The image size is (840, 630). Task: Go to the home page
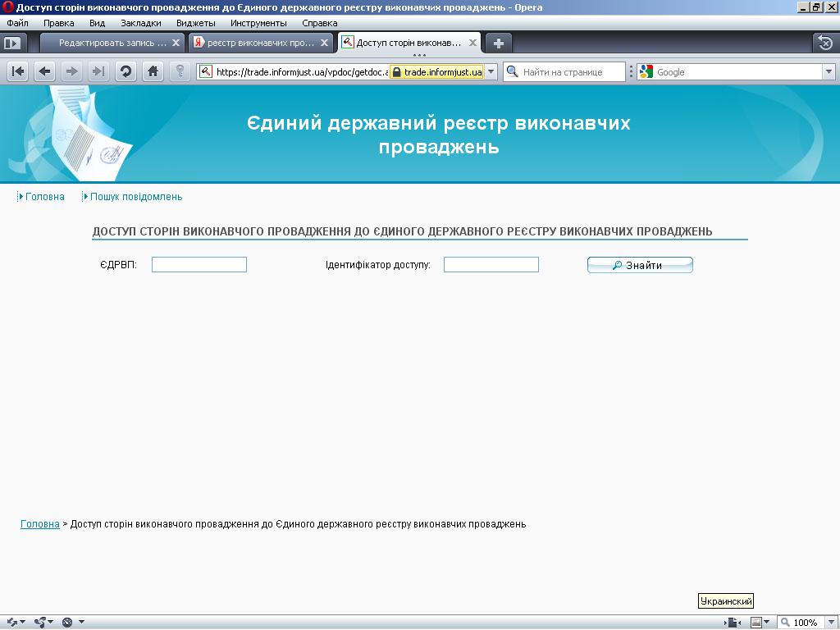pos(153,71)
